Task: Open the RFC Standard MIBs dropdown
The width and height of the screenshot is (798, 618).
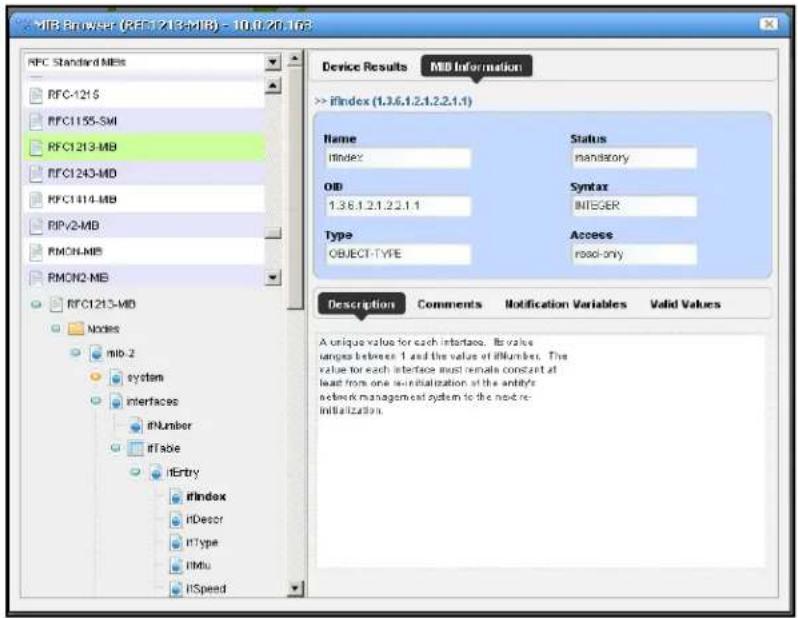Action: click(273, 63)
